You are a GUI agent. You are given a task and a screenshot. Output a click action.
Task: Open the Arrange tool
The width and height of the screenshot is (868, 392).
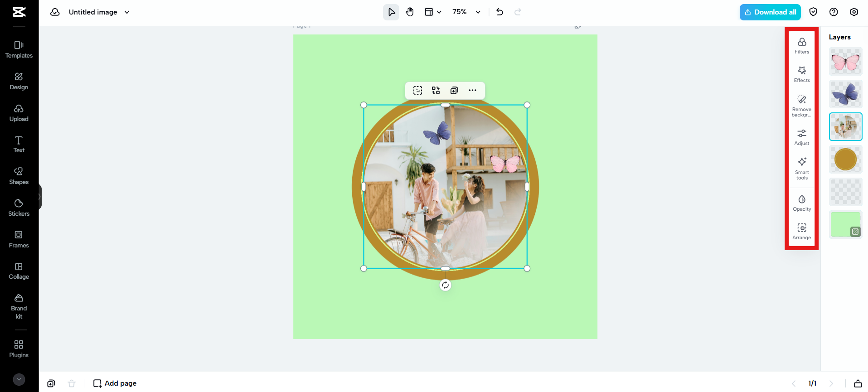click(x=802, y=232)
